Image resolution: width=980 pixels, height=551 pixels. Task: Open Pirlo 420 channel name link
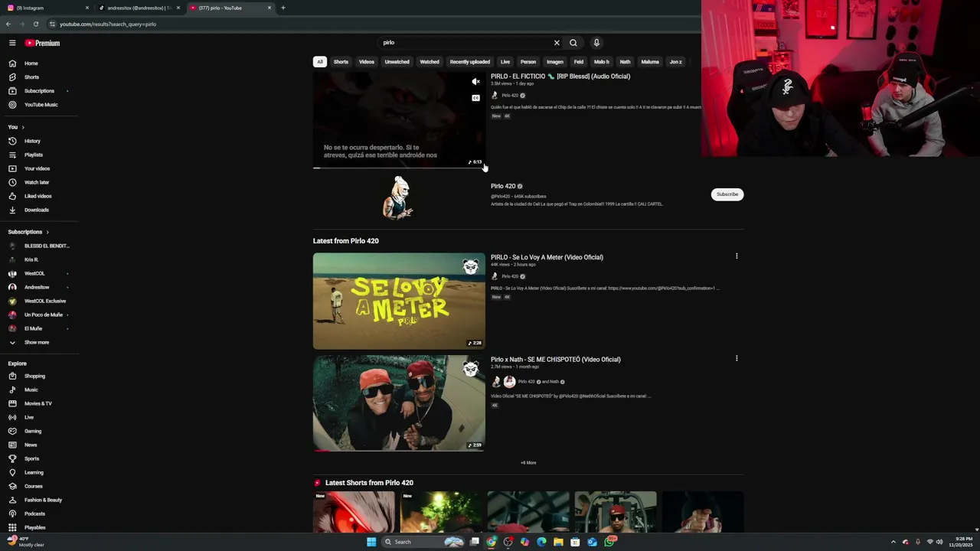point(503,186)
